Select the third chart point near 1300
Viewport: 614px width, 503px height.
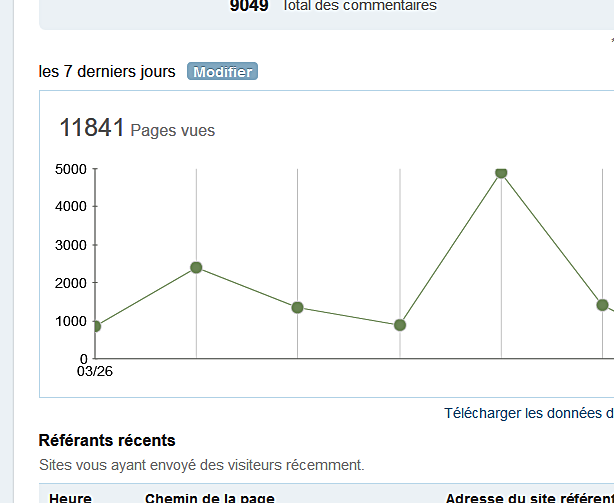297,307
